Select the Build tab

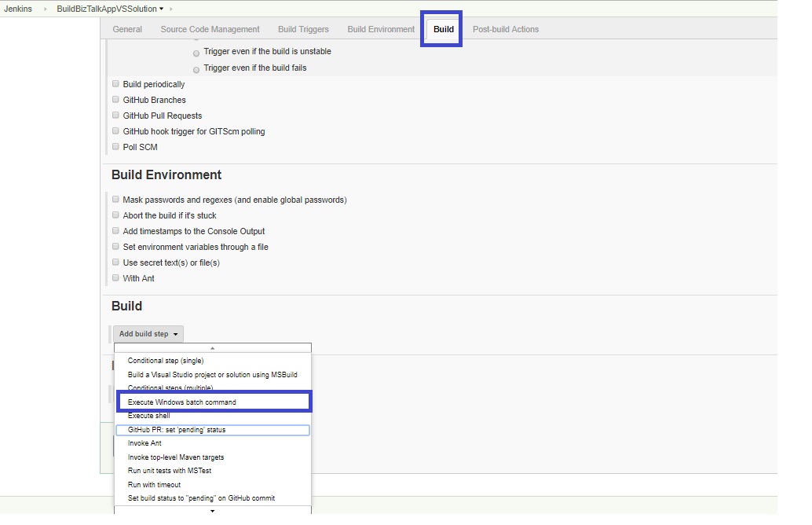click(x=443, y=29)
